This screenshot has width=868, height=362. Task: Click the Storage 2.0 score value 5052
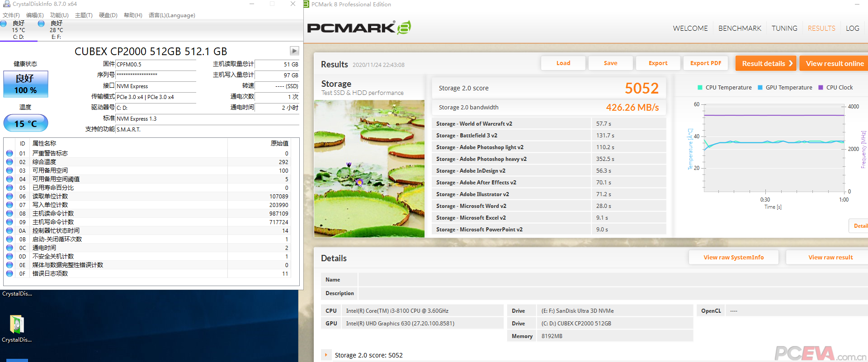click(x=642, y=88)
